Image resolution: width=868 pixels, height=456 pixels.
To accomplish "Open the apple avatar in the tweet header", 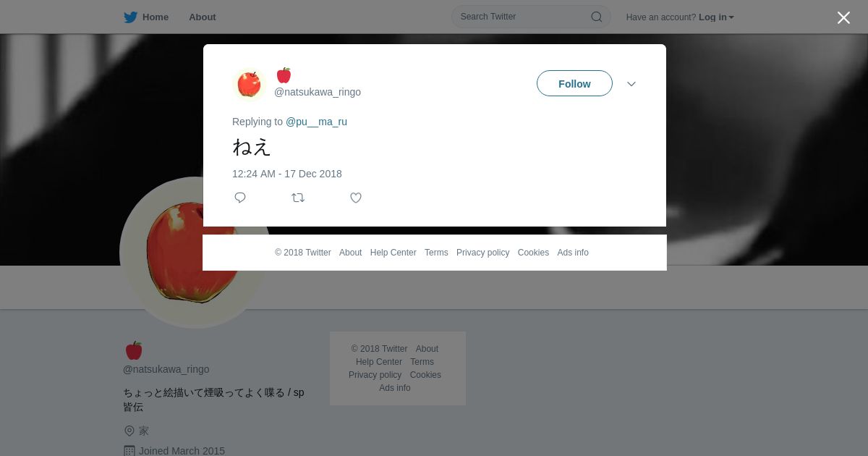I will tap(250, 85).
